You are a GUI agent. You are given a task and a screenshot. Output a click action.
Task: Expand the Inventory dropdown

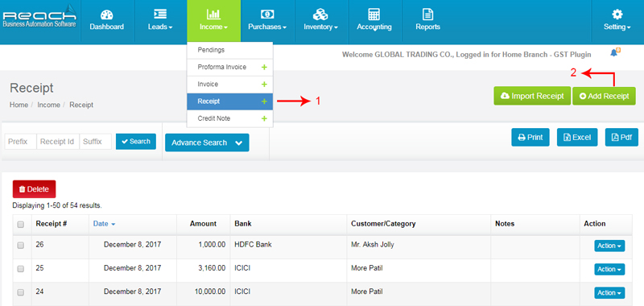(x=320, y=27)
